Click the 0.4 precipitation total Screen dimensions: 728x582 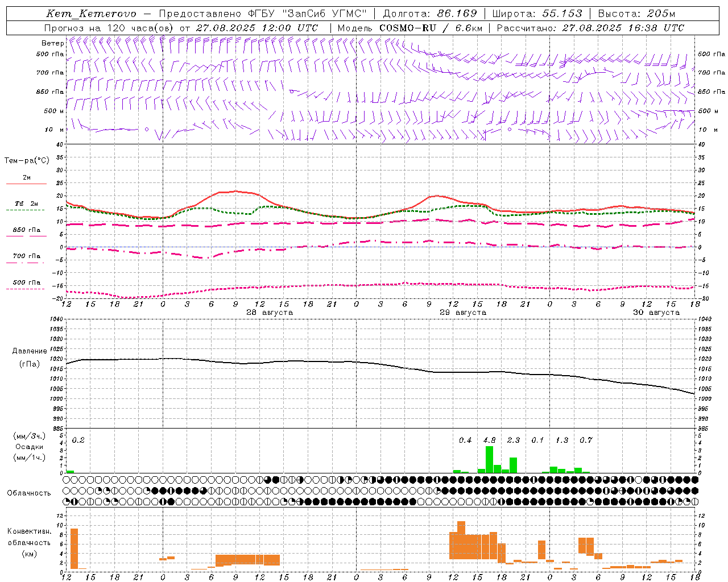(465, 440)
